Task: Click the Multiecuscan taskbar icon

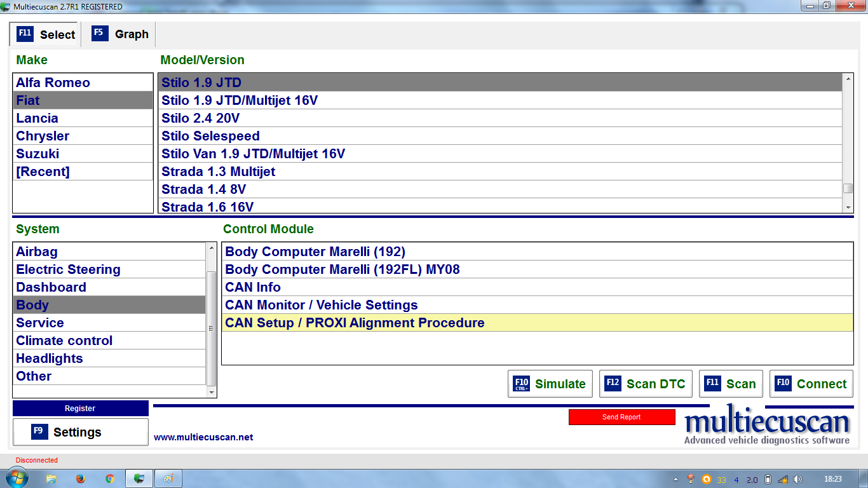Action: click(139, 478)
